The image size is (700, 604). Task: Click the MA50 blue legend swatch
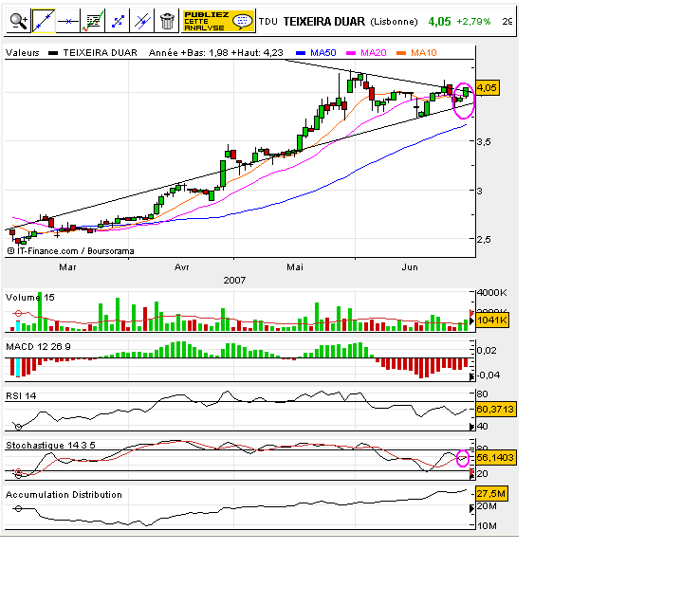pyautogui.click(x=301, y=53)
